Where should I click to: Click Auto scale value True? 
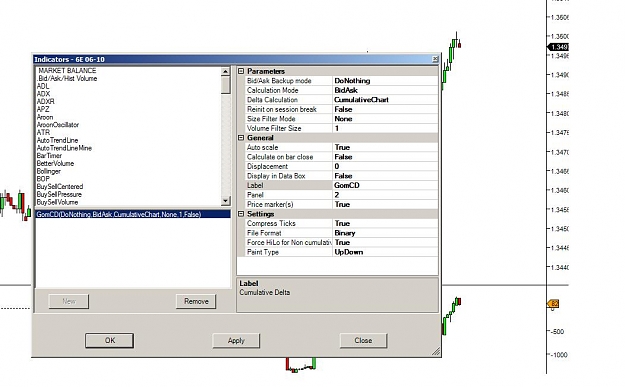point(385,147)
